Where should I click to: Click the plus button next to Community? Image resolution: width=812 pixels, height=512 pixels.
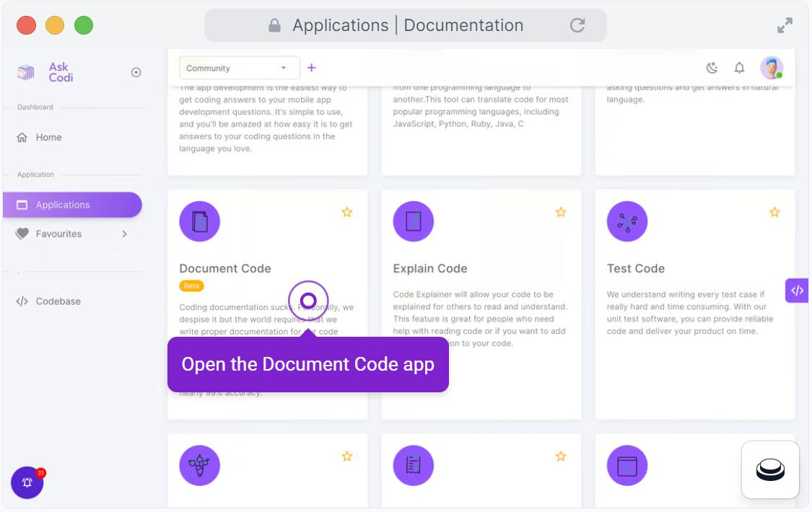point(312,68)
